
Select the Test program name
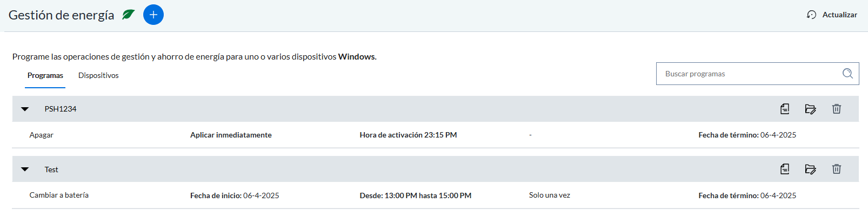click(51, 169)
